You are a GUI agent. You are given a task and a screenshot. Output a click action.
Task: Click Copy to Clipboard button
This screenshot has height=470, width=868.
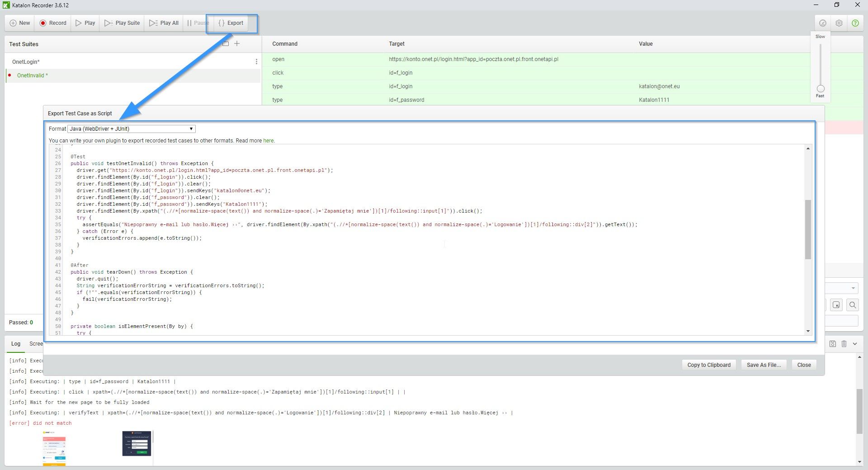click(x=708, y=365)
